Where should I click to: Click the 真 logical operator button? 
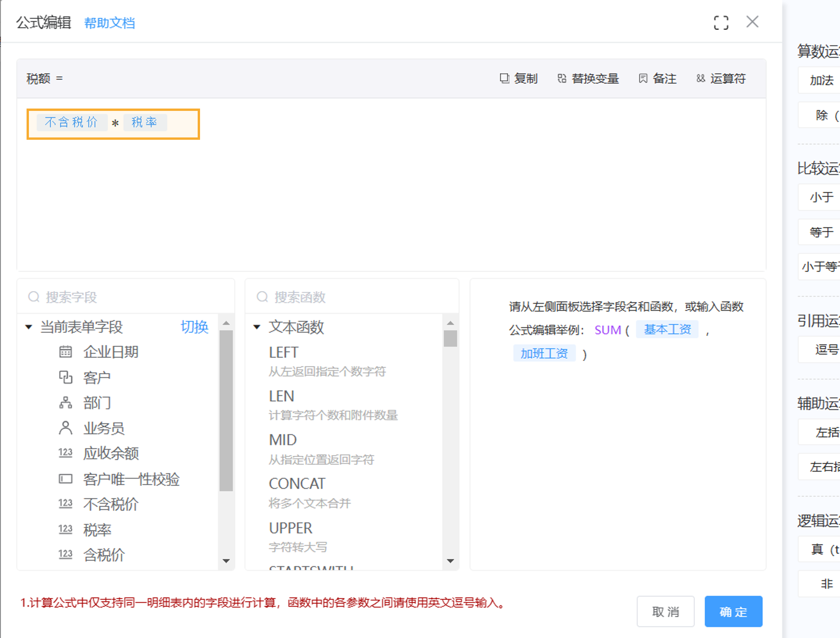[819, 549]
